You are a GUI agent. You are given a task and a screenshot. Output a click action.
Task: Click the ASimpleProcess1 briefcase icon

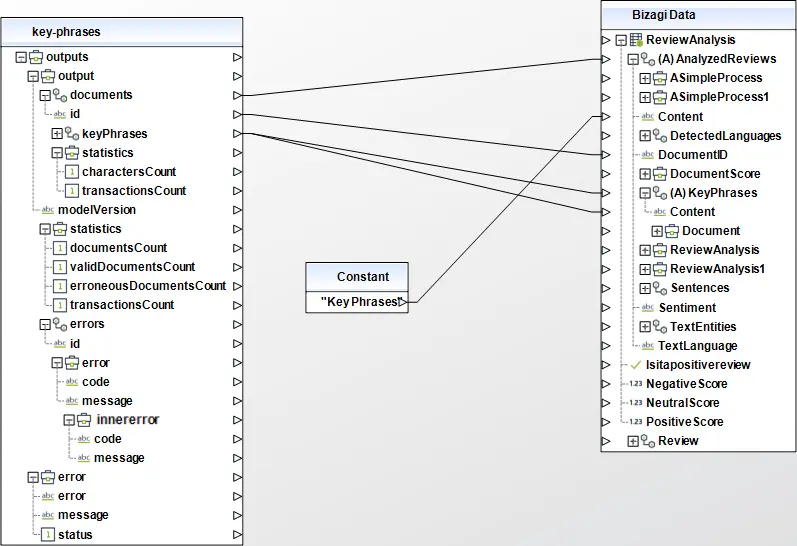660,97
